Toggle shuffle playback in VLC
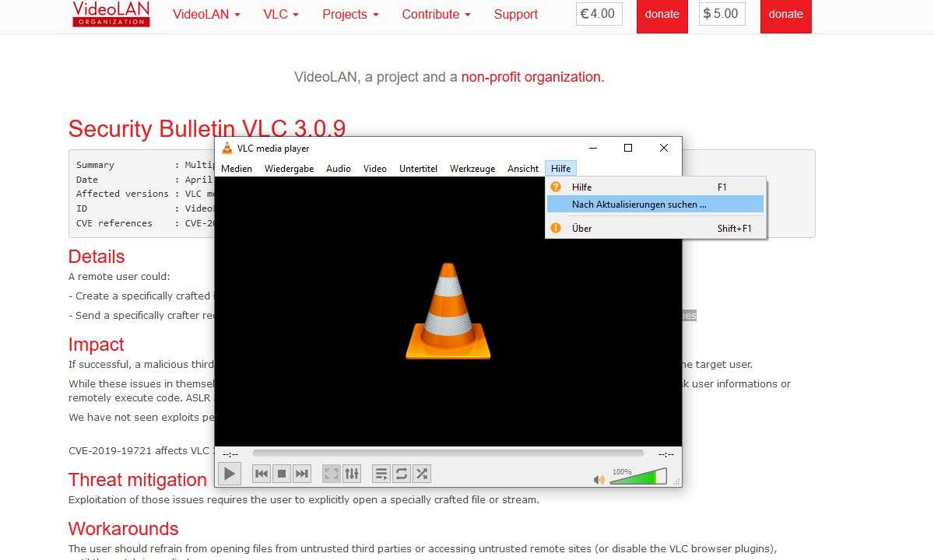The height and width of the screenshot is (560, 934). point(422,473)
